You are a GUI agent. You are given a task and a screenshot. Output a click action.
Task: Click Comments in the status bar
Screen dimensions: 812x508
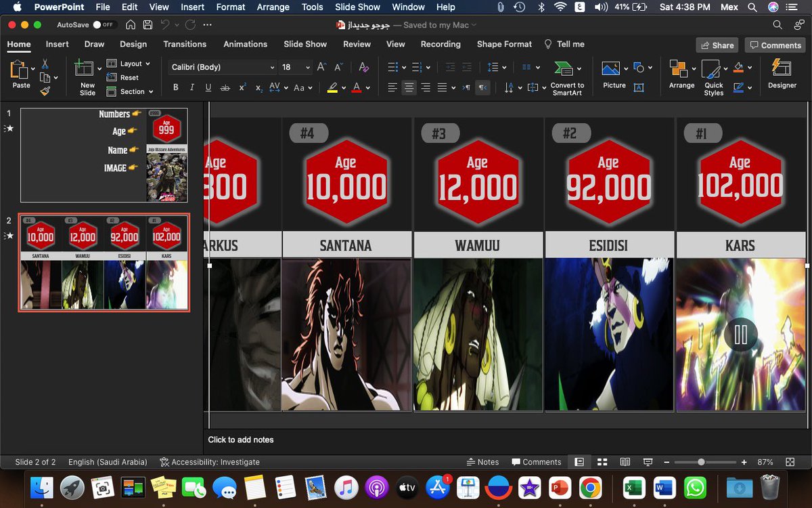click(537, 462)
